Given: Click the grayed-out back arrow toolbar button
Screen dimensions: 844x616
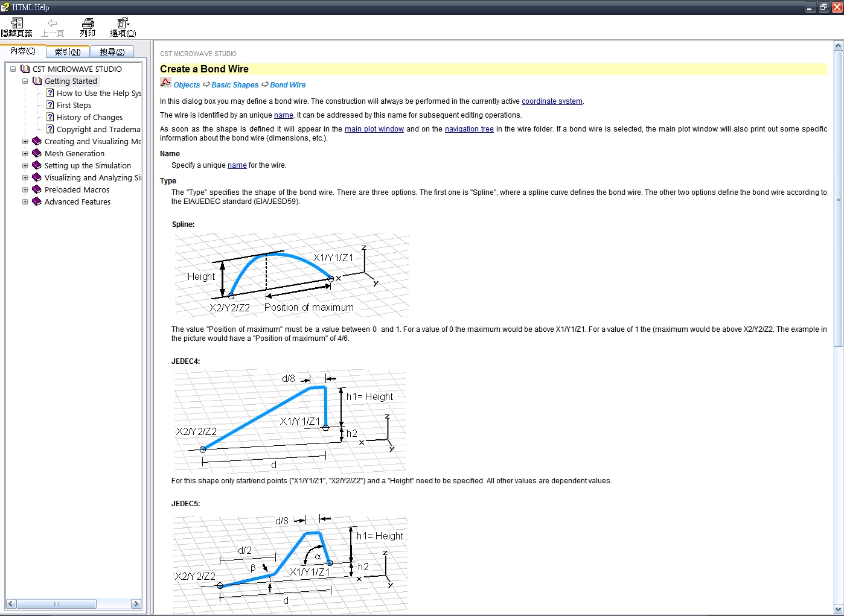Looking at the screenshot, I should pos(53,28).
